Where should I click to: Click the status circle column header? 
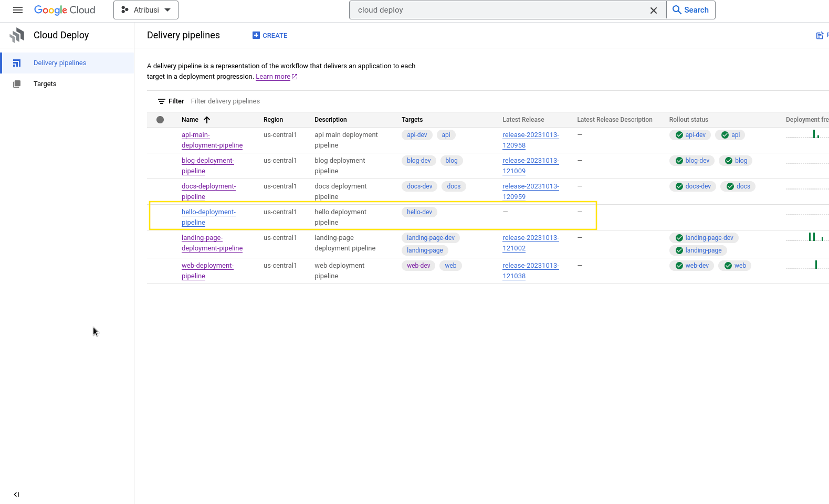160,120
